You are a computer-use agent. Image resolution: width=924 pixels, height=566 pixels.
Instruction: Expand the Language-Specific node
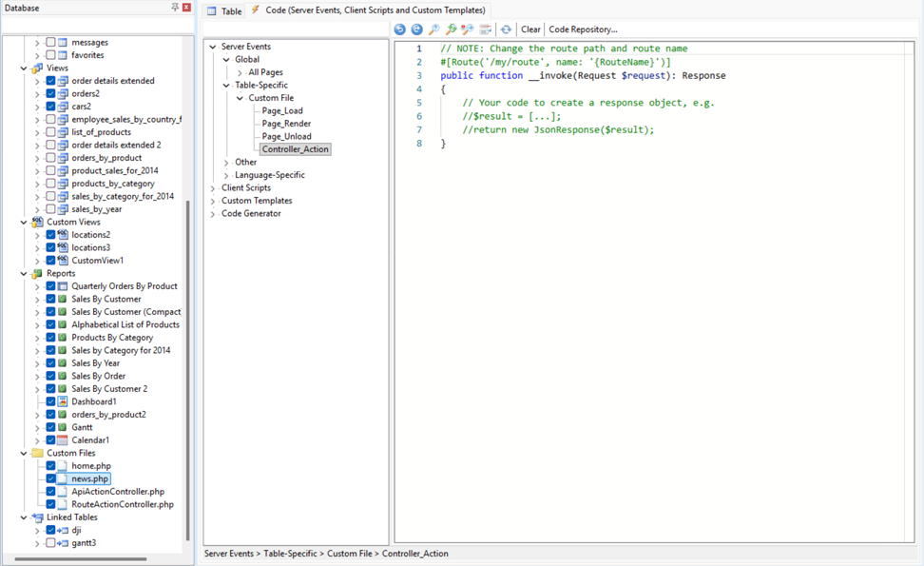click(226, 175)
